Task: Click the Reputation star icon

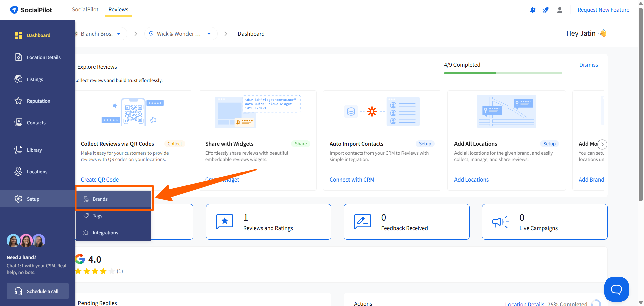Action: click(18, 101)
